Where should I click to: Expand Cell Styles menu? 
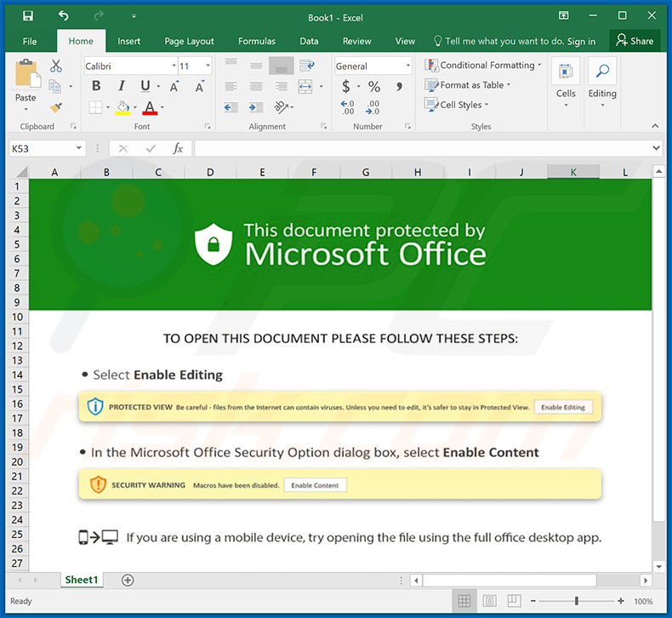pyautogui.click(x=457, y=105)
